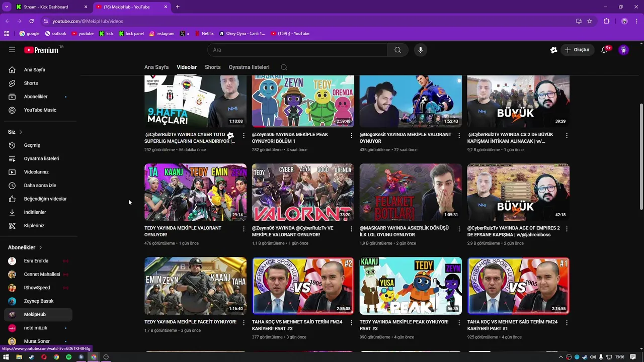Image resolution: width=644 pixels, height=362 pixels.
Task: Open the notifications bell
Action: (x=604, y=50)
